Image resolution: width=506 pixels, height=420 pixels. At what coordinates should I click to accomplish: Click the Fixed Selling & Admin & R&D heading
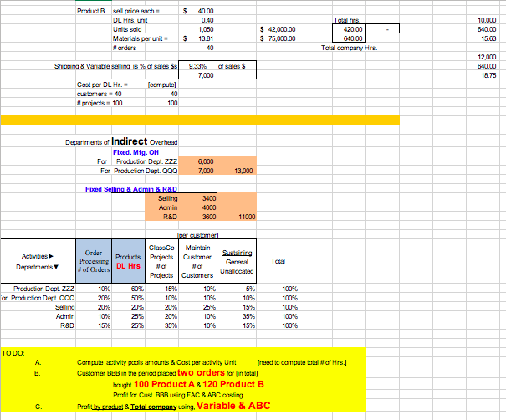point(131,189)
